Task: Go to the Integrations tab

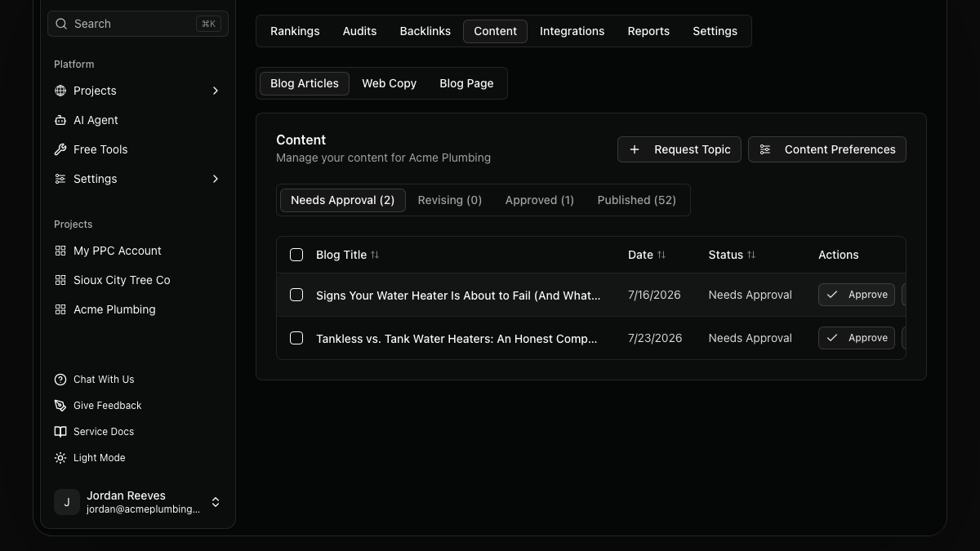Action: (x=572, y=31)
